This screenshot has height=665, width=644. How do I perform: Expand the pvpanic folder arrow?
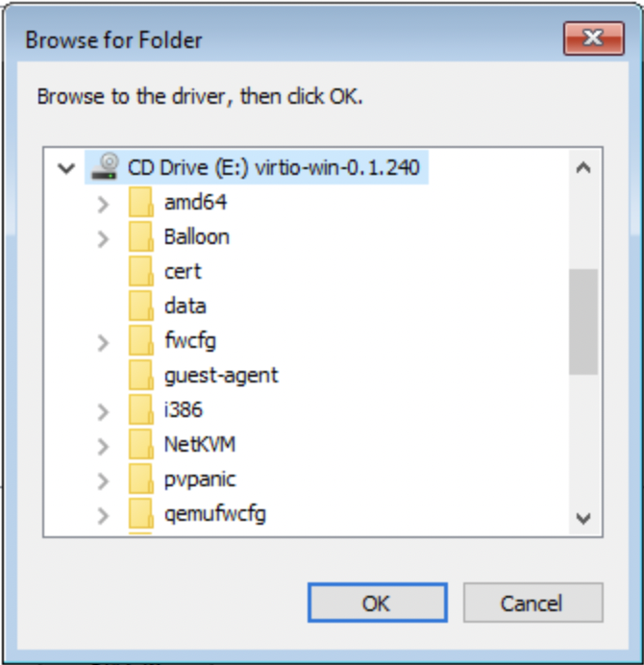104,480
